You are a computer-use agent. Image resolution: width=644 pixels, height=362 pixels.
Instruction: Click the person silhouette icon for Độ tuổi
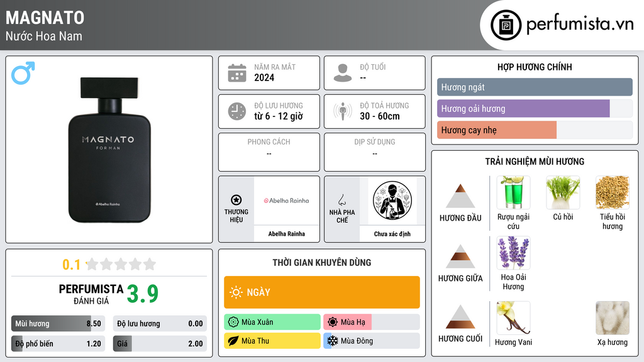coord(343,73)
